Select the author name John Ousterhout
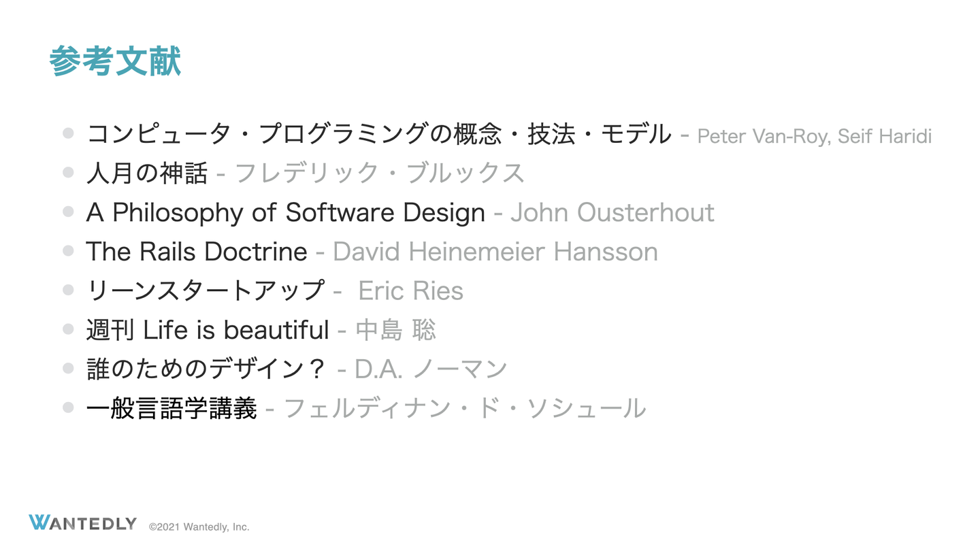980x551 pixels. [x=612, y=212]
